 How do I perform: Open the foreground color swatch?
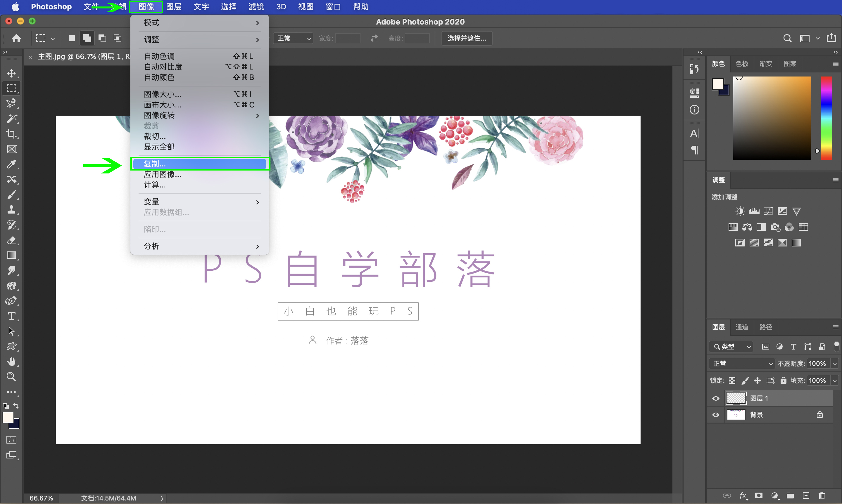pyautogui.click(x=8, y=417)
